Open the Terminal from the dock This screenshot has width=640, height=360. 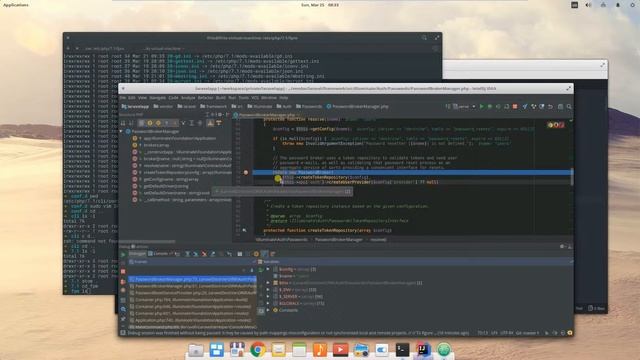[402, 350]
